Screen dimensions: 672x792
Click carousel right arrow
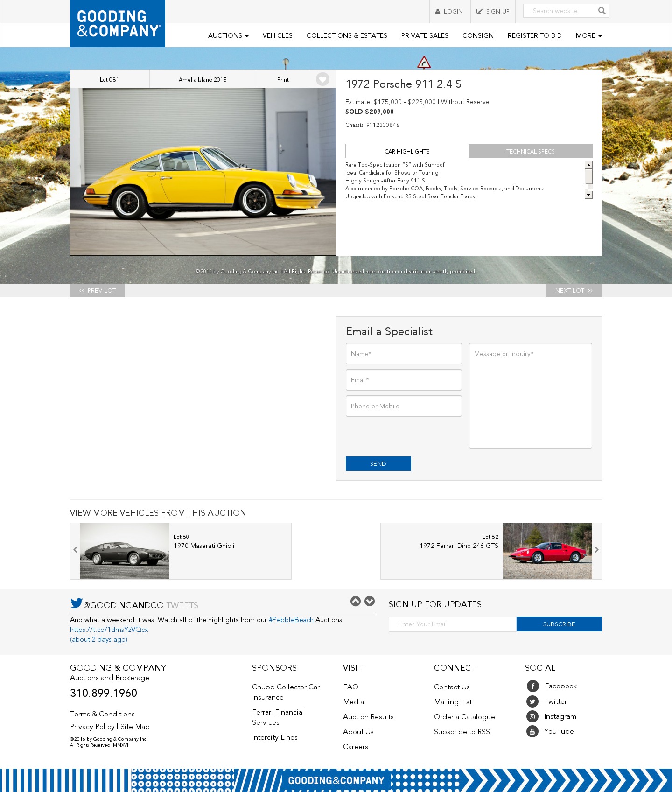pos(597,550)
